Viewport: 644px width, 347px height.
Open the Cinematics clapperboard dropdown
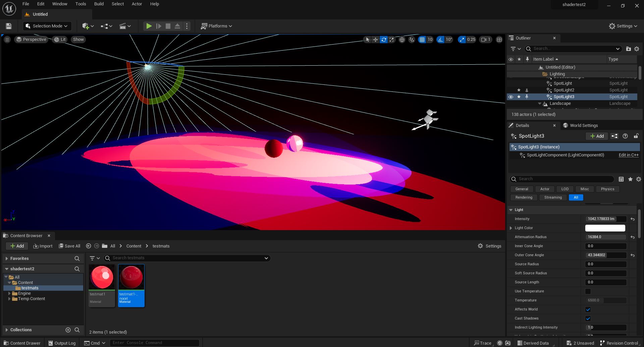tap(125, 26)
